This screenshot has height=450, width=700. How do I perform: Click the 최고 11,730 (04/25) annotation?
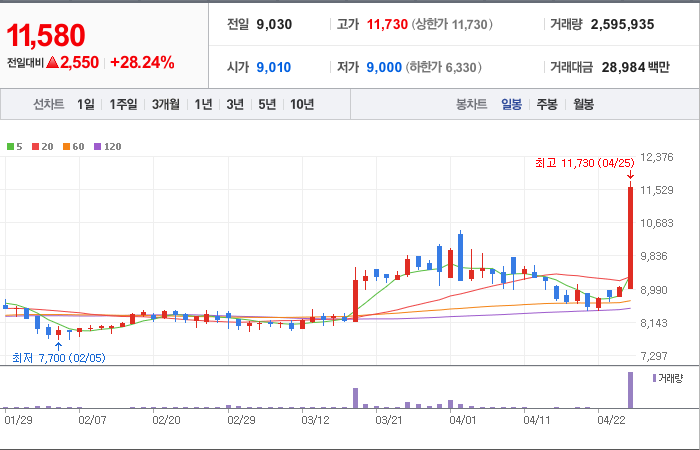click(x=584, y=163)
